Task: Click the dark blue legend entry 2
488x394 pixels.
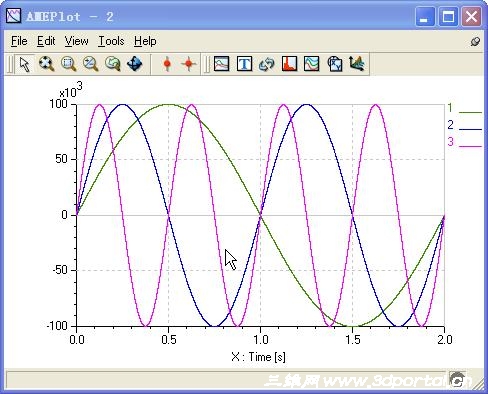Action: tap(465, 125)
